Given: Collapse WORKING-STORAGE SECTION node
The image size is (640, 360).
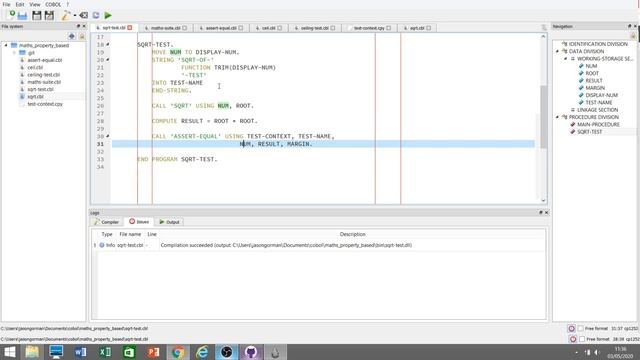Looking at the screenshot, I should (566, 59).
